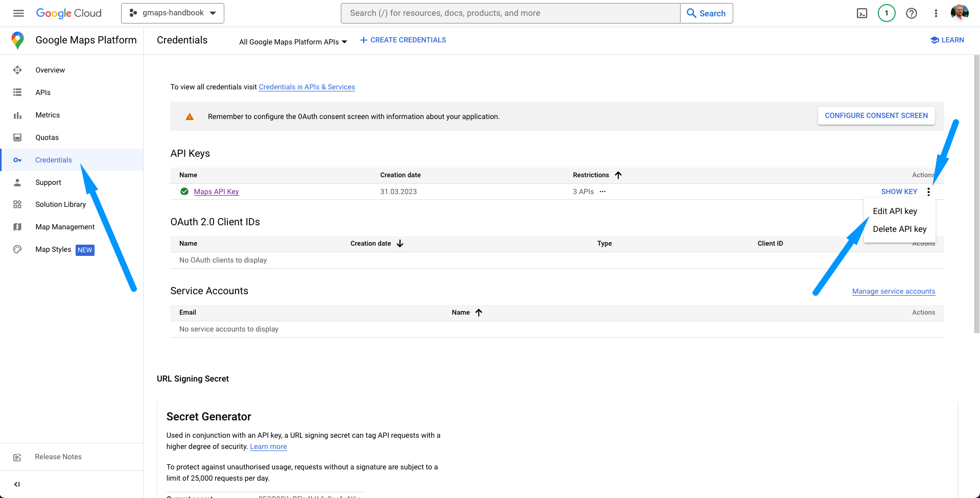Click the Metrics bar chart icon
The height and width of the screenshot is (498, 980).
click(17, 115)
